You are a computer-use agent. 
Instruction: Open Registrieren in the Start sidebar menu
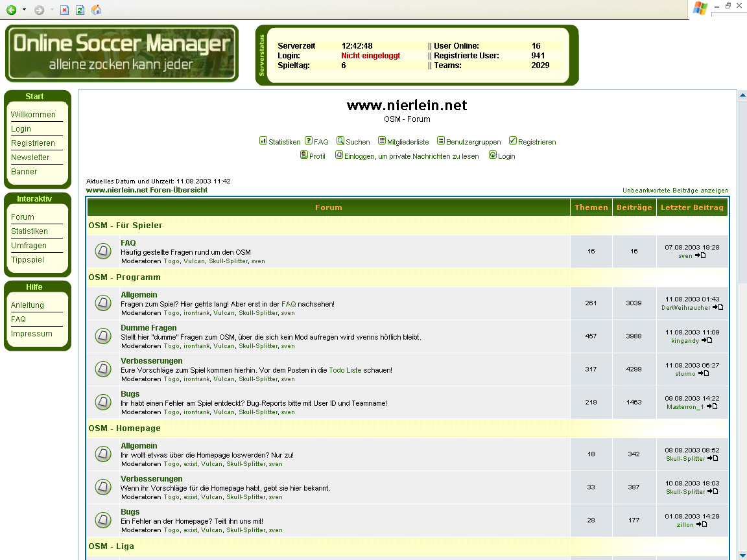(33, 143)
